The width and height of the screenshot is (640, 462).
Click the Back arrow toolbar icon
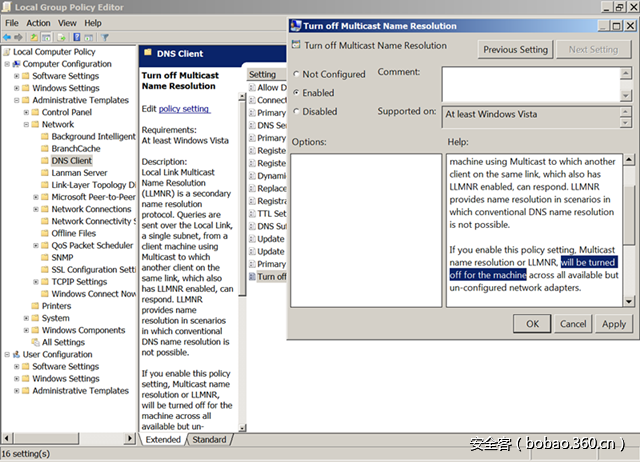[8, 37]
